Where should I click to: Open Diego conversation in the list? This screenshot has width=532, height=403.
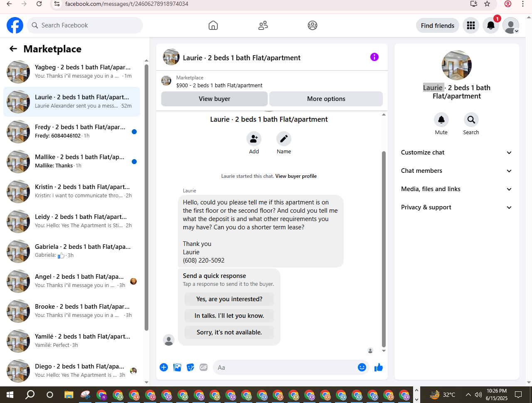click(x=71, y=371)
